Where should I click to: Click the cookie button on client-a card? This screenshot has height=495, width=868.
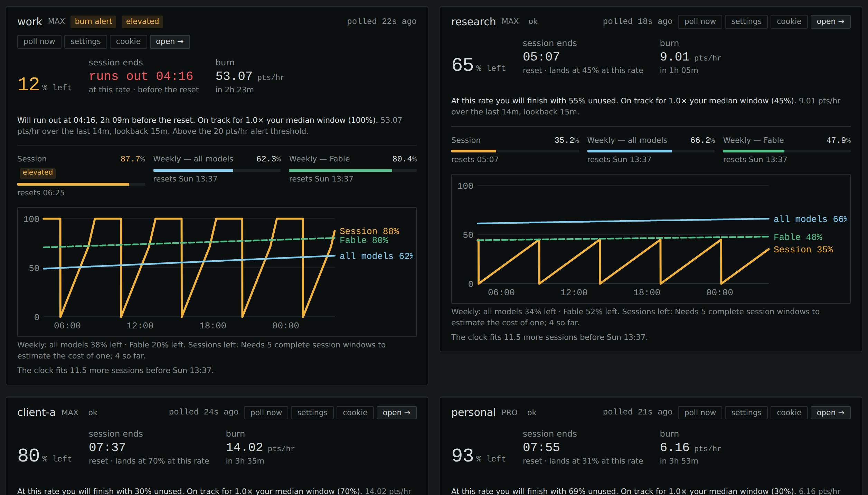pyautogui.click(x=355, y=413)
